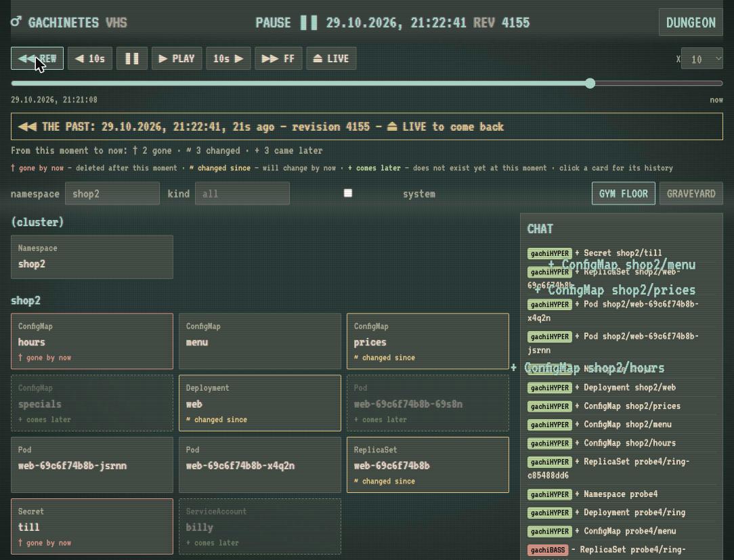Select the ReplicaSet web-69c6f74b8b card

pos(428,465)
